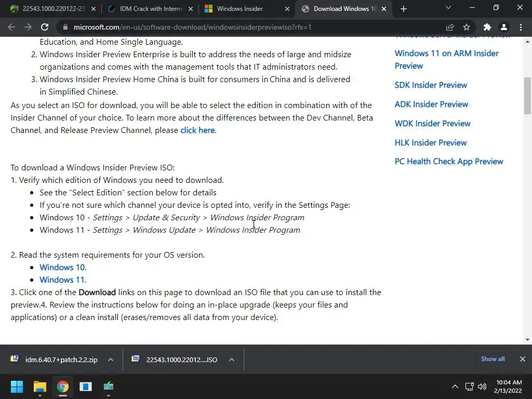The image size is (532, 399).
Task: Expand options for the ISO download
Action: [x=232, y=360]
